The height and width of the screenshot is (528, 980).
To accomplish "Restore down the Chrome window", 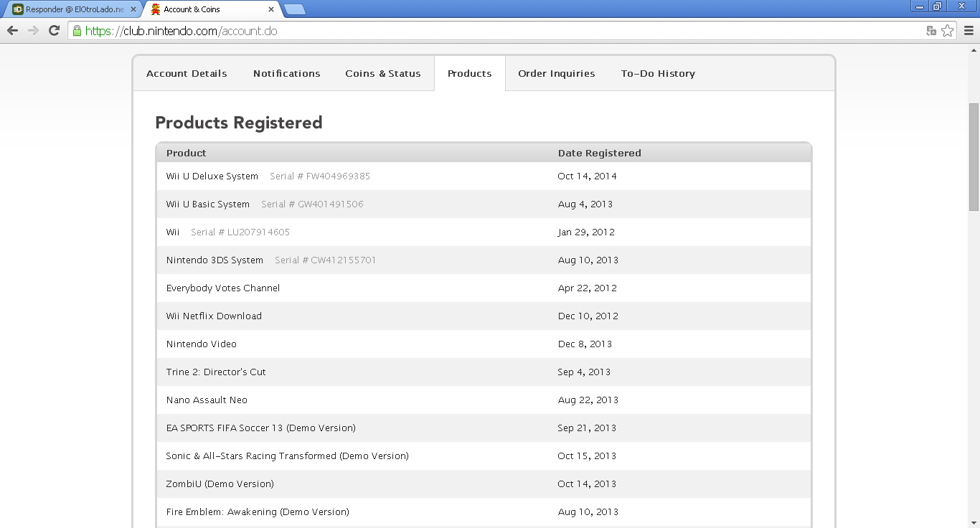I will [x=937, y=6].
